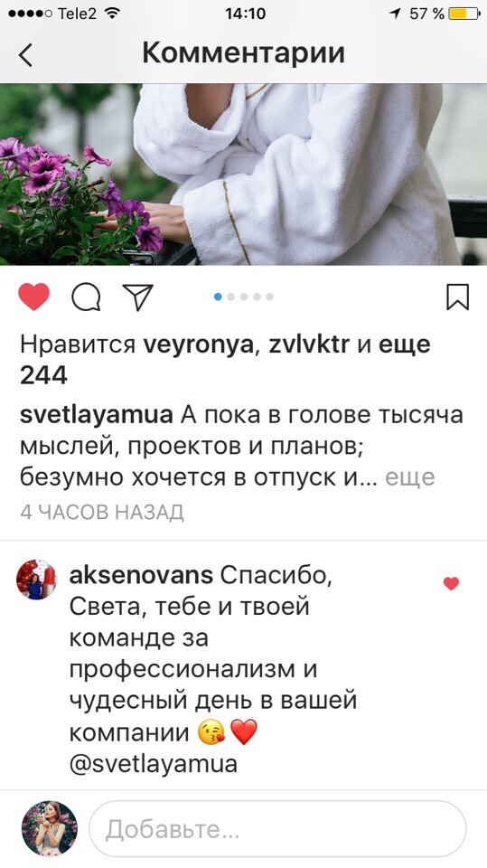
Task: Share the post with the paper plane icon
Action: [137, 297]
